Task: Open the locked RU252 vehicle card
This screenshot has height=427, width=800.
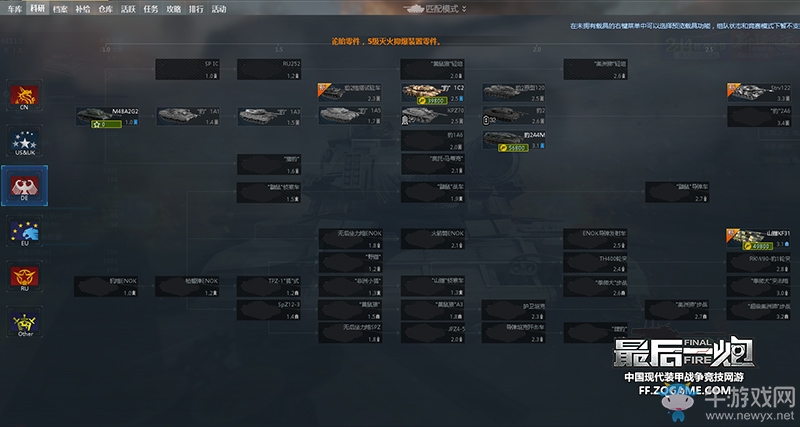Action: 269,69
